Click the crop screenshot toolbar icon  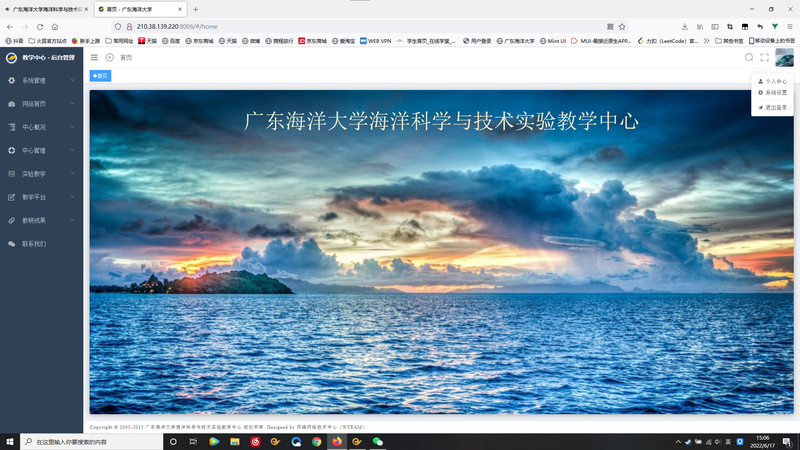point(730,27)
